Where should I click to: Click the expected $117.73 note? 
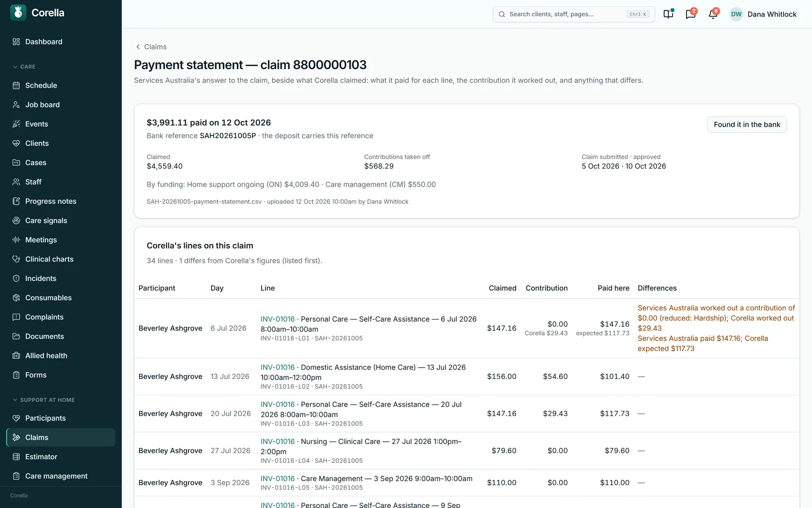[x=602, y=333]
